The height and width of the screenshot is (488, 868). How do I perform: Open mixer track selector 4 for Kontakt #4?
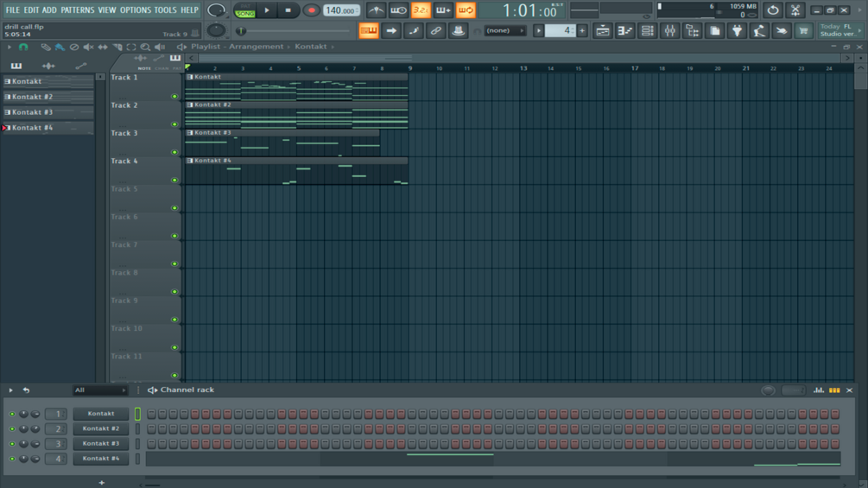pyautogui.click(x=56, y=459)
